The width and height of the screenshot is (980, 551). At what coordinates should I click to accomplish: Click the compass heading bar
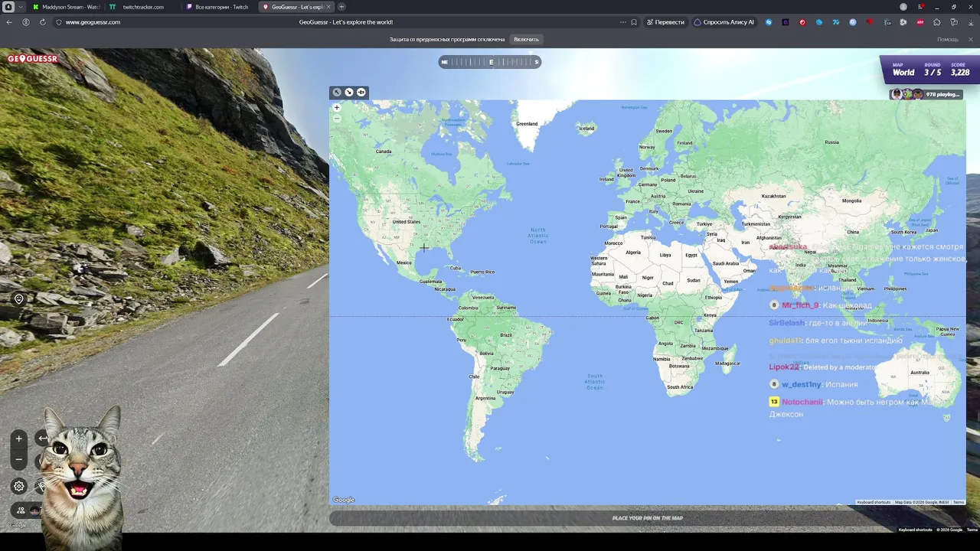click(490, 62)
